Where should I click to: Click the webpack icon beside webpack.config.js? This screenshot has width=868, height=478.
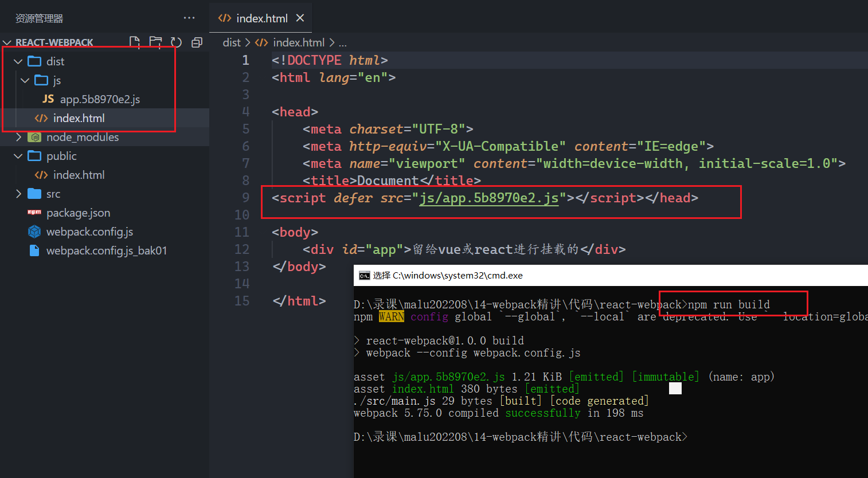(x=34, y=232)
